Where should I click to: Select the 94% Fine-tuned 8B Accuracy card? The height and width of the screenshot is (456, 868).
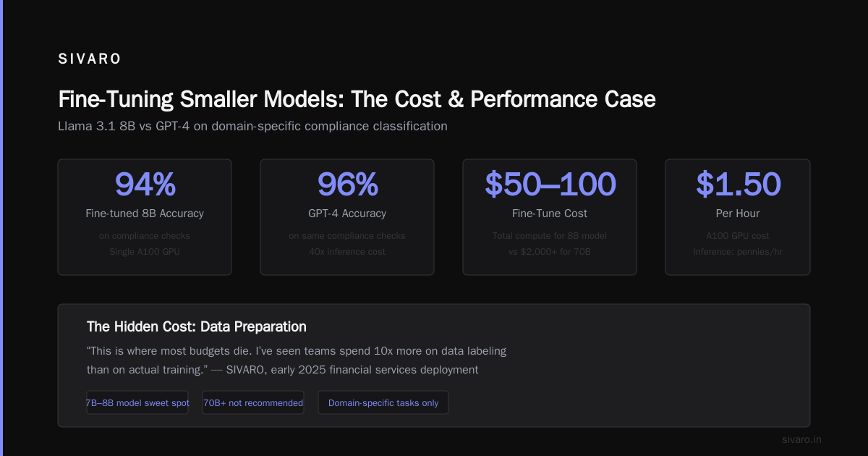145,217
